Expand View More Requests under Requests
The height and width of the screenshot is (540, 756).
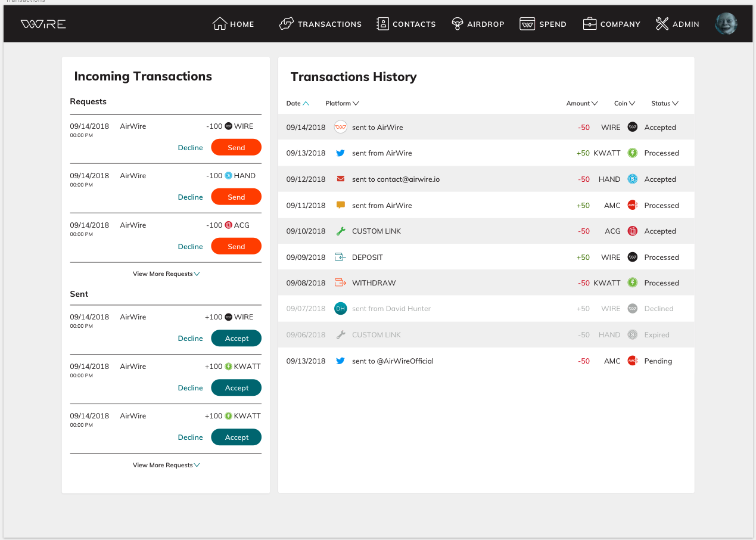(166, 274)
